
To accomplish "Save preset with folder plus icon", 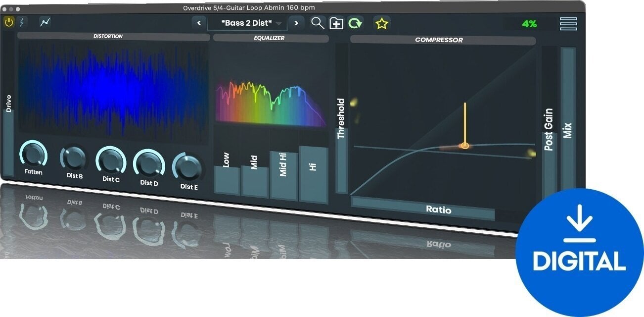I will click(336, 23).
